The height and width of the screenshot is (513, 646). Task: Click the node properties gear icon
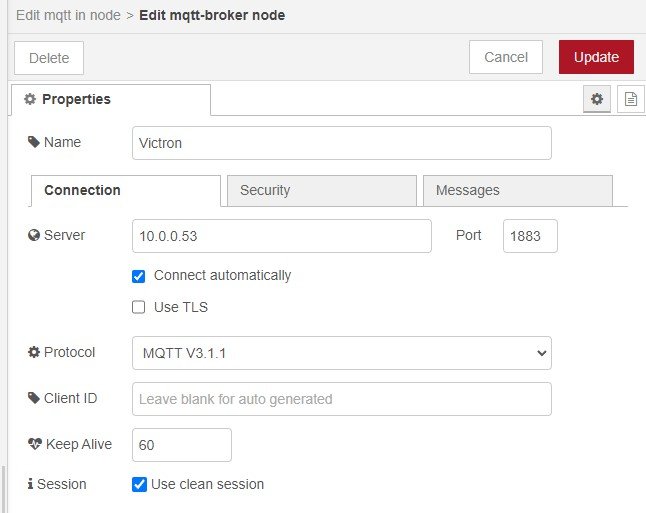coord(597,99)
